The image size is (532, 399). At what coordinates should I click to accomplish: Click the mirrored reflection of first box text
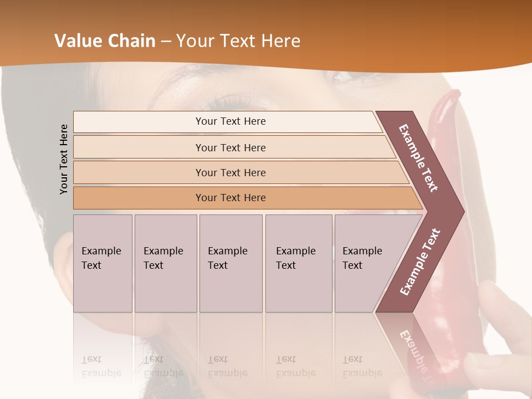100,367
